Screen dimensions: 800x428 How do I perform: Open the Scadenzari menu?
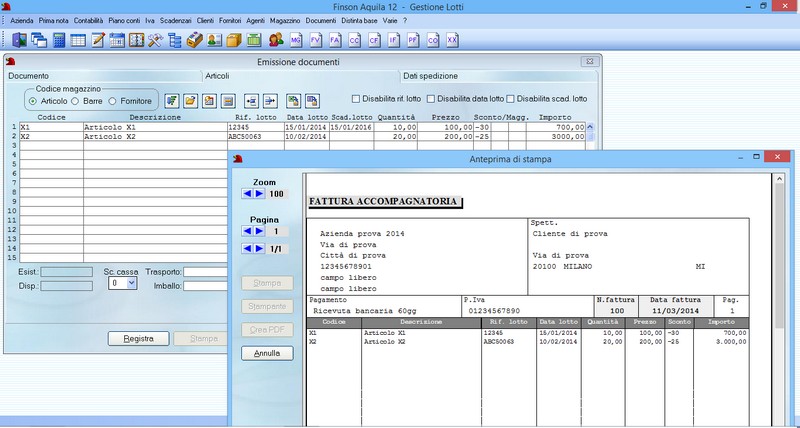point(176,21)
